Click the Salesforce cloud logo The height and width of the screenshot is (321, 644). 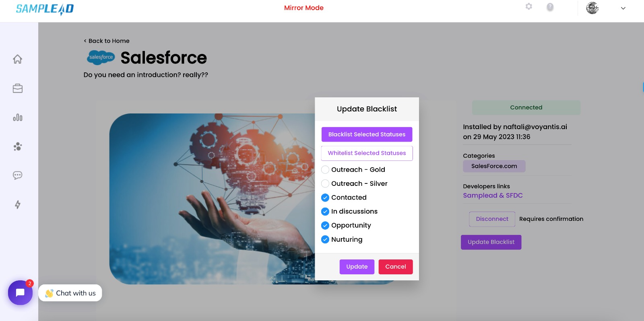(101, 58)
